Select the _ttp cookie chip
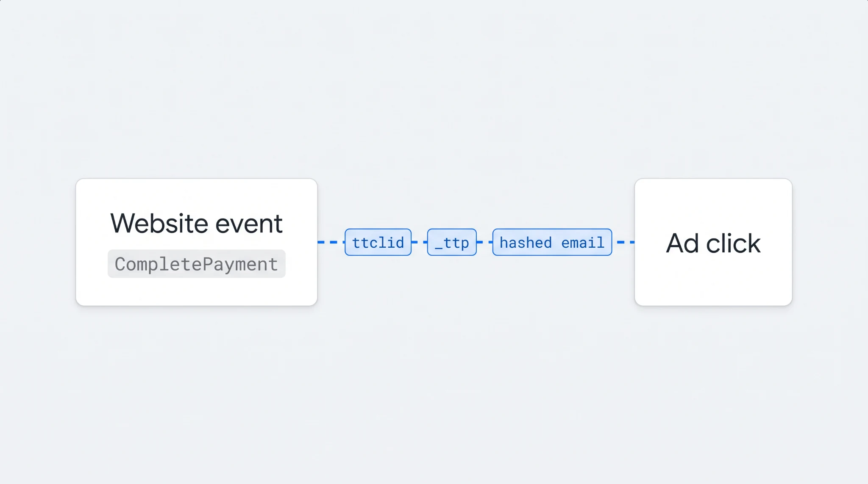868x484 pixels. [x=452, y=242]
